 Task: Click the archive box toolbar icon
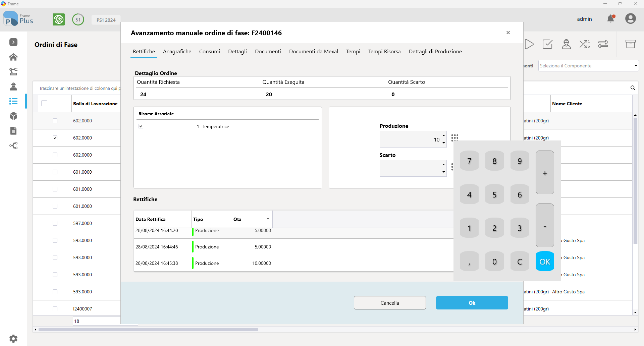630,44
